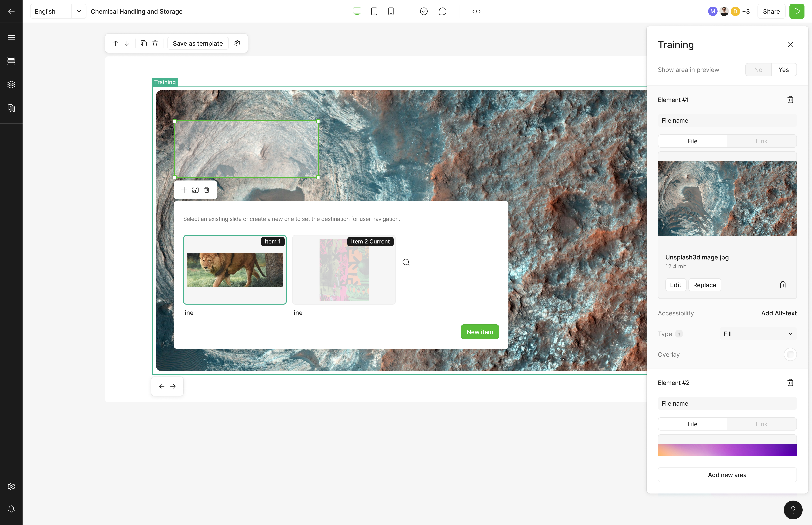The height and width of the screenshot is (525, 812).
Task: Select the Item 1 lion slide thumbnail
Action: (235, 269)
